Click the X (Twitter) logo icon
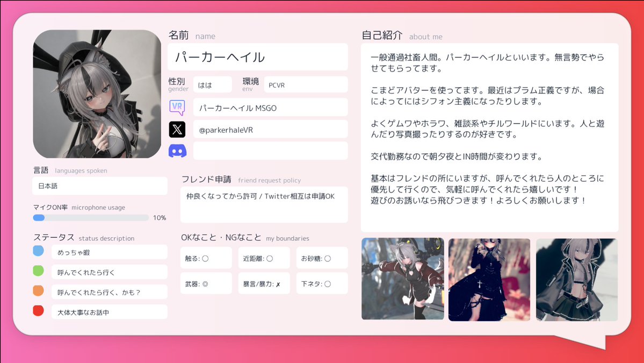 click(177, 130)
